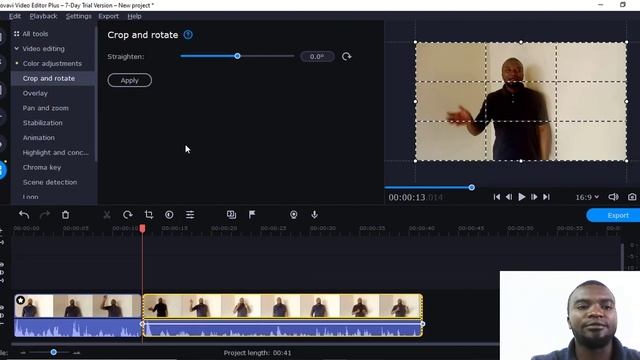Click the Rotate clip icon
Image resolution: width=640 pixels, height=360 pixels.
[x=128, y=215]
